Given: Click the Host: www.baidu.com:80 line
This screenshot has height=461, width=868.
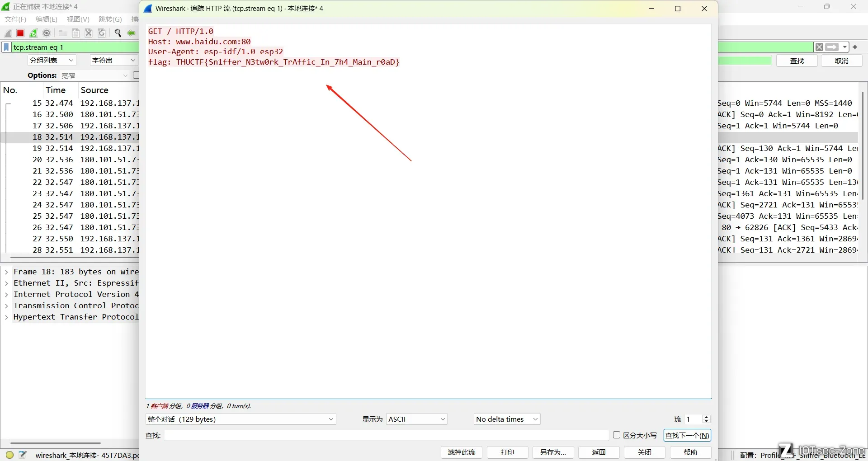Looking at the screenshot, I should tap(199, 42).
